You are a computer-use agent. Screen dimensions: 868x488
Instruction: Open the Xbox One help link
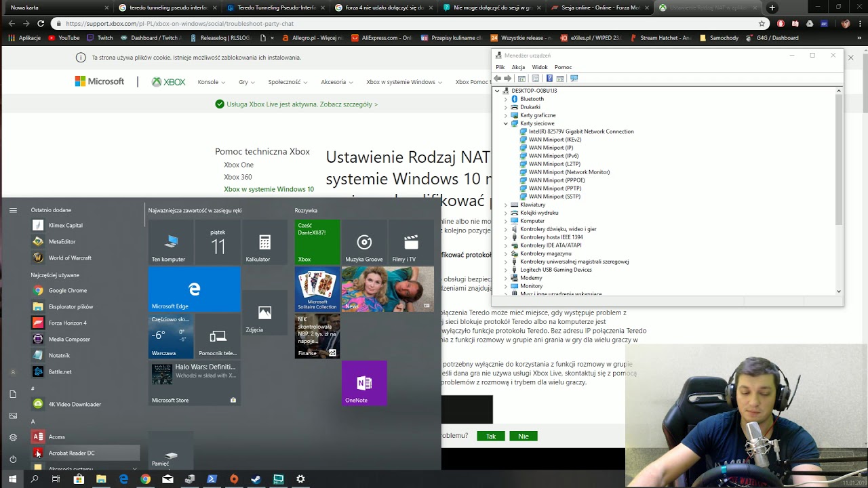click(x=239, y=165)
